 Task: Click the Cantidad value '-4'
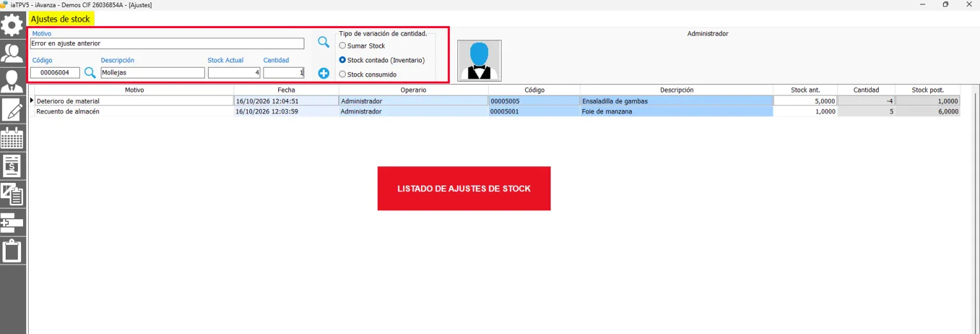(x=866, y=101)
